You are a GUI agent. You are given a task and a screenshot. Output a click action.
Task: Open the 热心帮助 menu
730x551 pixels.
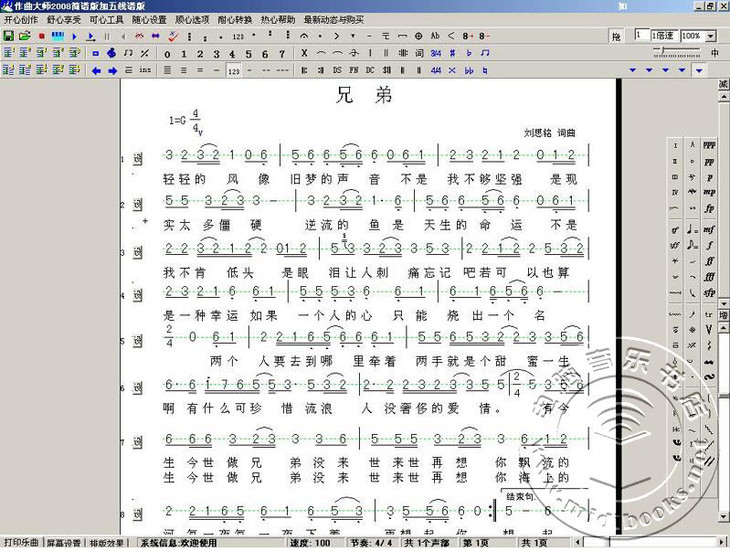(x=278, y=20)
